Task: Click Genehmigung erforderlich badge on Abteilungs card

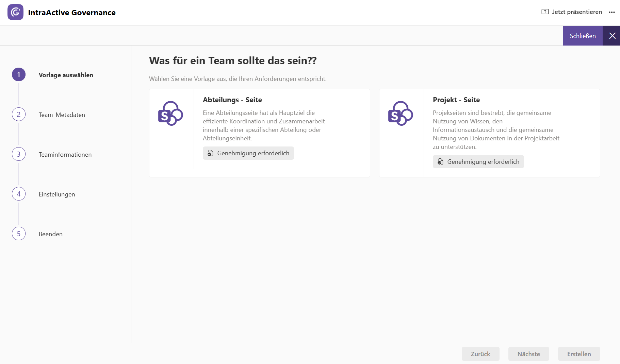Action: [x=248, y=153]
